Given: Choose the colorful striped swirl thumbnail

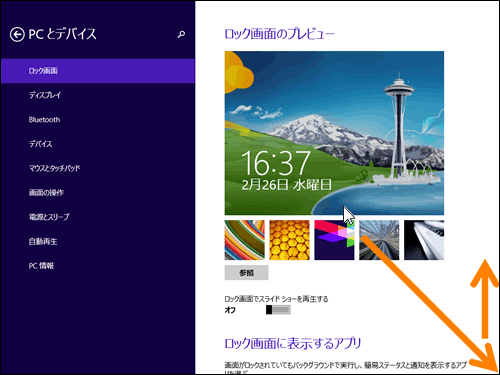Looking at the screenshot, I should [x=244, y=240].
